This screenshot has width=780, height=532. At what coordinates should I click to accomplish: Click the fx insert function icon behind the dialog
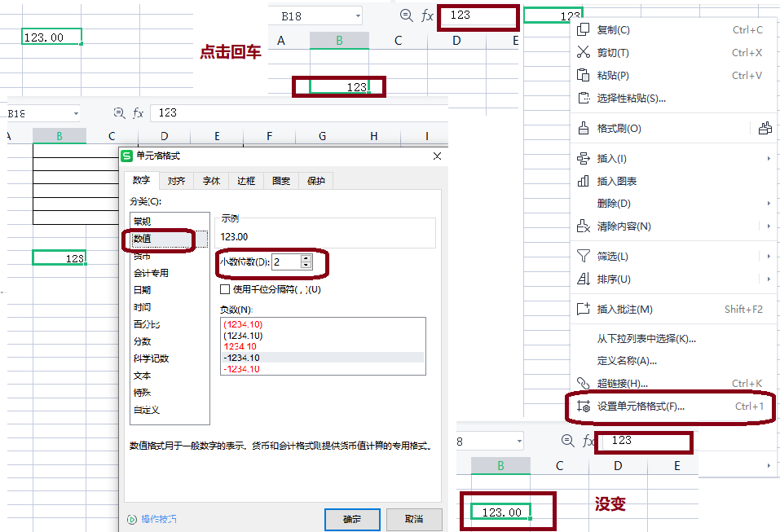pos(138,113)
